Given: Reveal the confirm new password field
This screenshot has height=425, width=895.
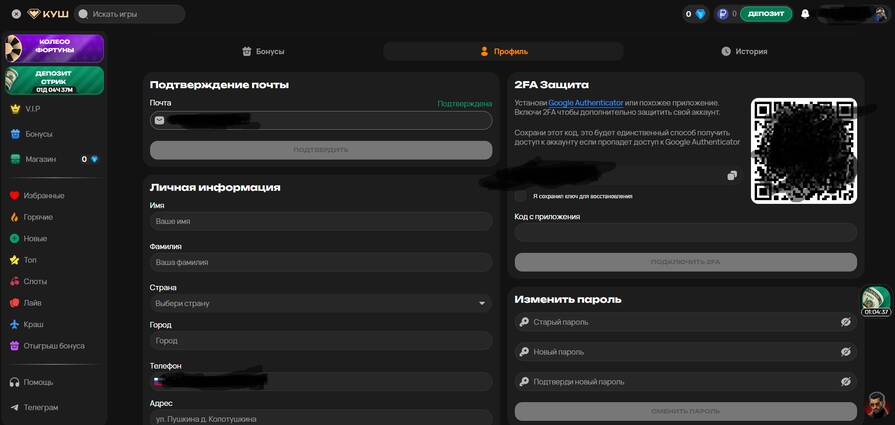Looking at the screenshot, I should [845, 382].
